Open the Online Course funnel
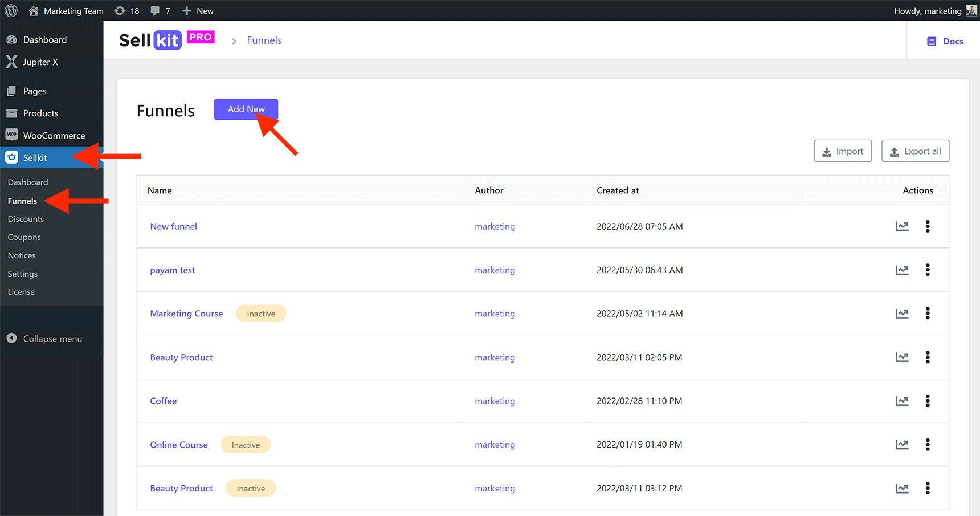This screenshot has height=516, width=980. coord(179,445)
